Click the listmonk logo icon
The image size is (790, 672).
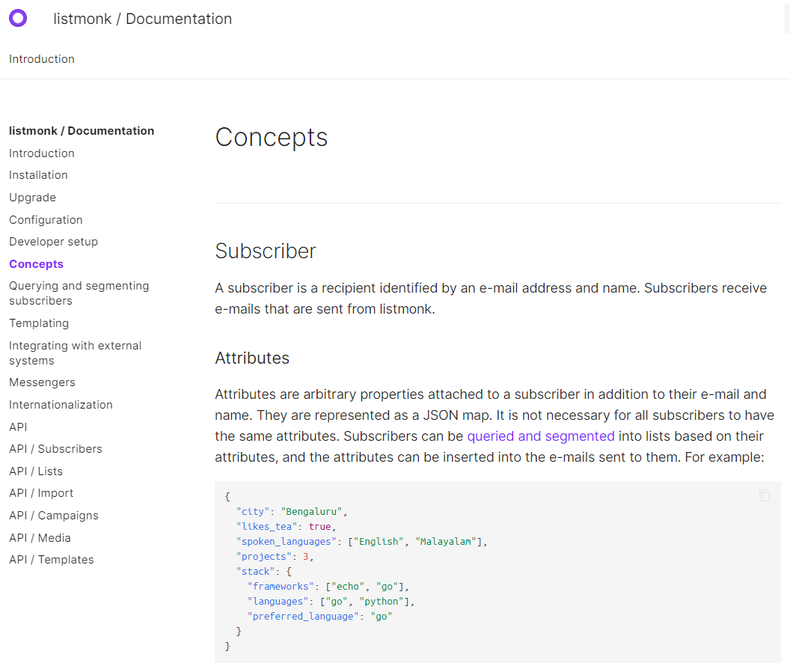[x=18, y=18]
